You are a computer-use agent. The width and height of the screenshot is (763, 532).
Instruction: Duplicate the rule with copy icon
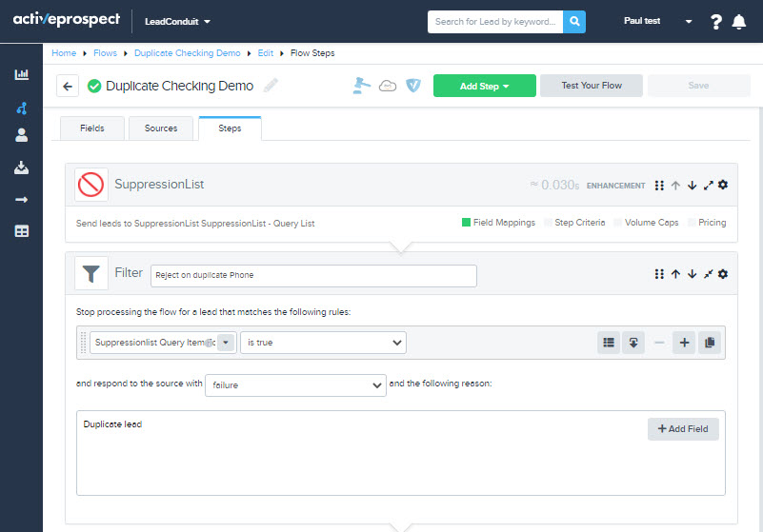point(710,343)
